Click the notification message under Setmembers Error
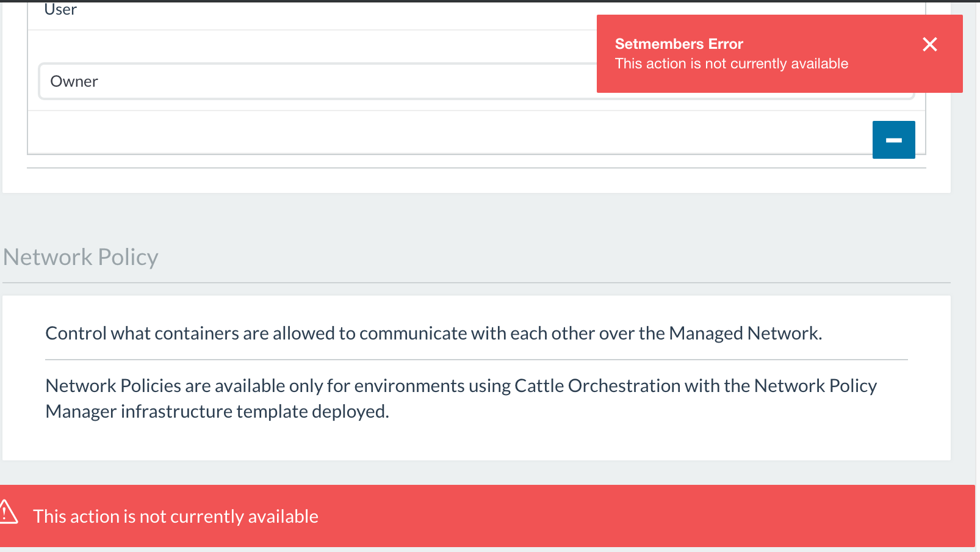The width and height of the screenshot is (980, 552). [732, 64]
